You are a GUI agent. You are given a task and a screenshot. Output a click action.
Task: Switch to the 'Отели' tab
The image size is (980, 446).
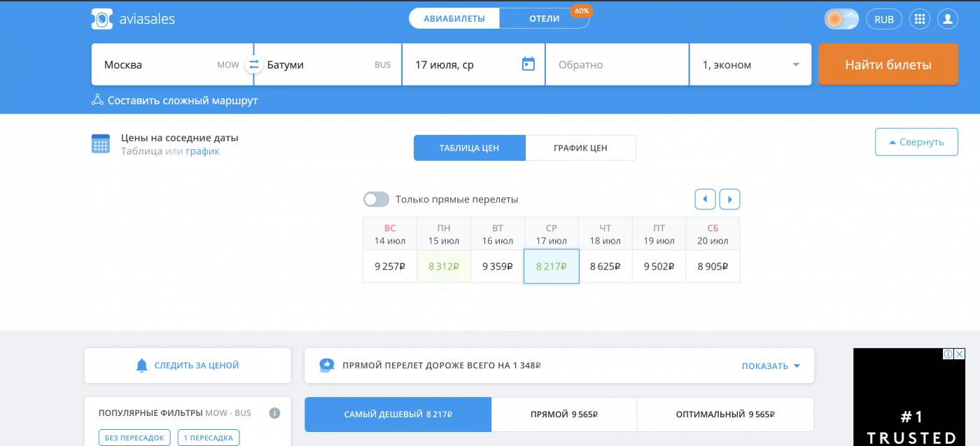544,19
